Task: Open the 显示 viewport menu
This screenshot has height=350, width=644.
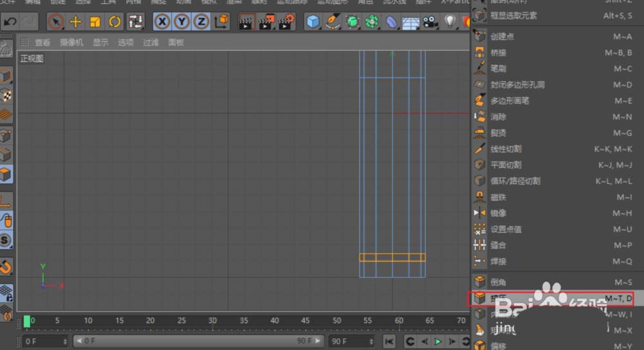Action: [100, 42]
